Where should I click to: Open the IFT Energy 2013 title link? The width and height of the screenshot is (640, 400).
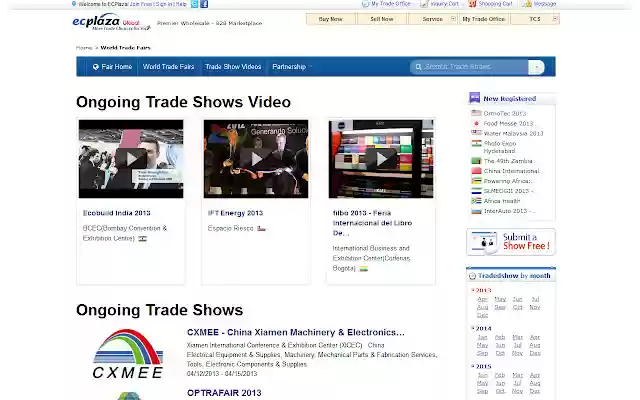tap(236, 213)
